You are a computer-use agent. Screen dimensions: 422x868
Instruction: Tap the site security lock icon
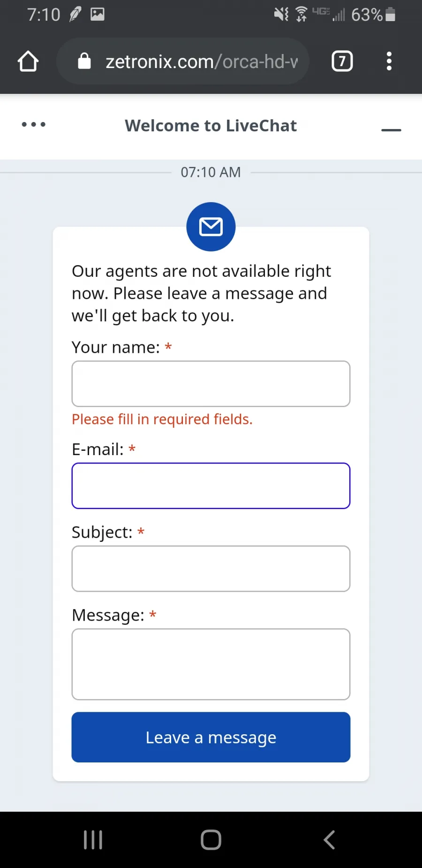84,61
